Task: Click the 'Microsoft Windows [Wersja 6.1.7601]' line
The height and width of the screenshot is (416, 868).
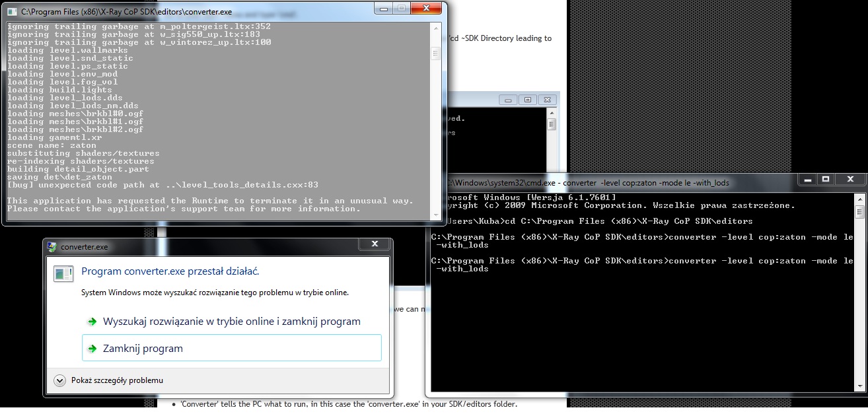Action: click(524, 197)
